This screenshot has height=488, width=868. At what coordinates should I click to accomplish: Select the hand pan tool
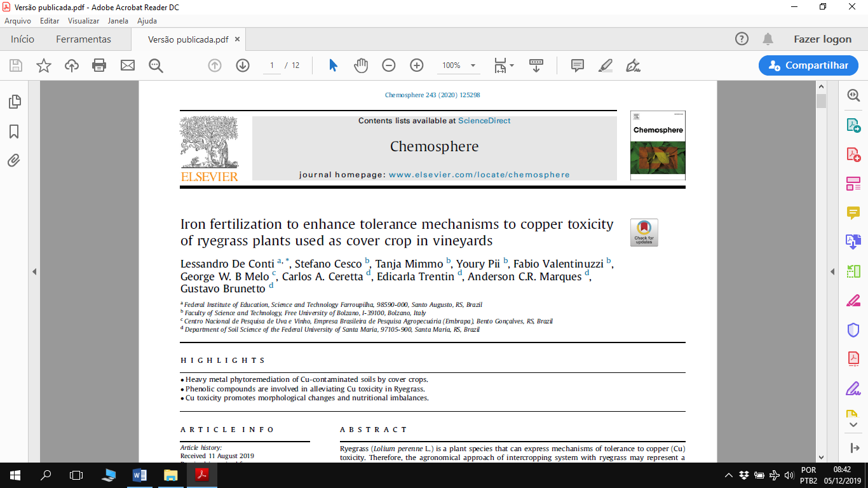[361, 65]
